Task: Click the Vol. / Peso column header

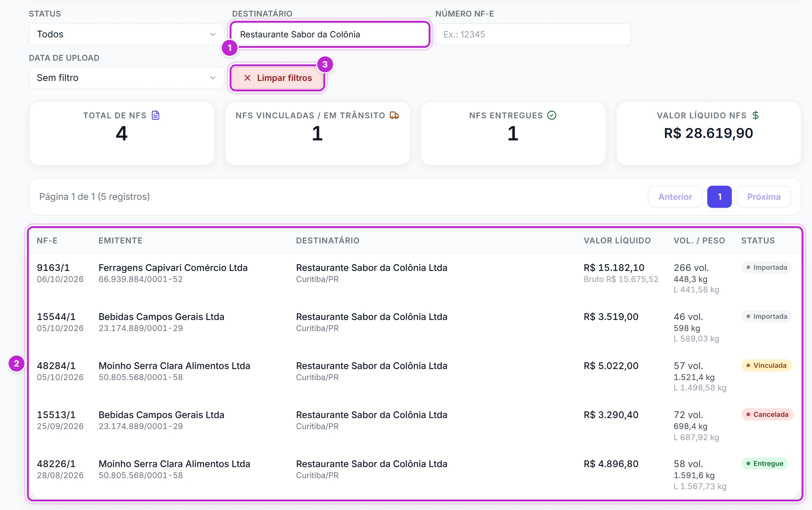Action: pyautogui.click(x=699, y=240)
